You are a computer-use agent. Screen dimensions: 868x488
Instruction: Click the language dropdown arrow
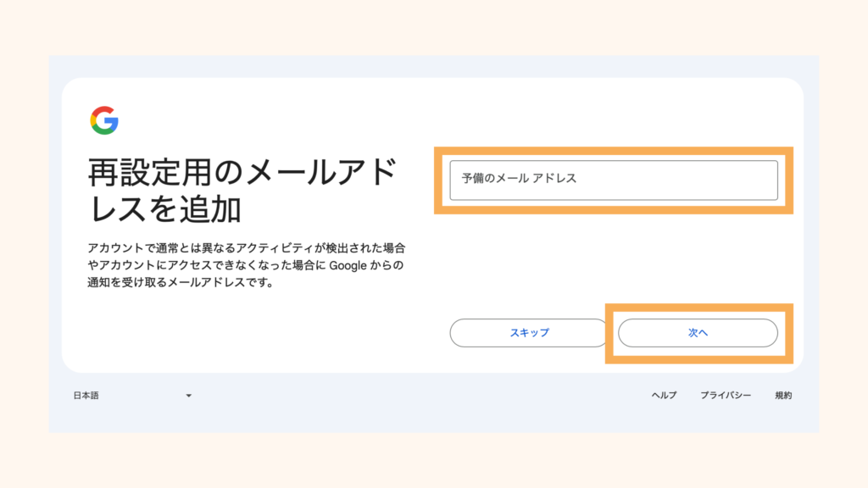click(x=188, y=394)
